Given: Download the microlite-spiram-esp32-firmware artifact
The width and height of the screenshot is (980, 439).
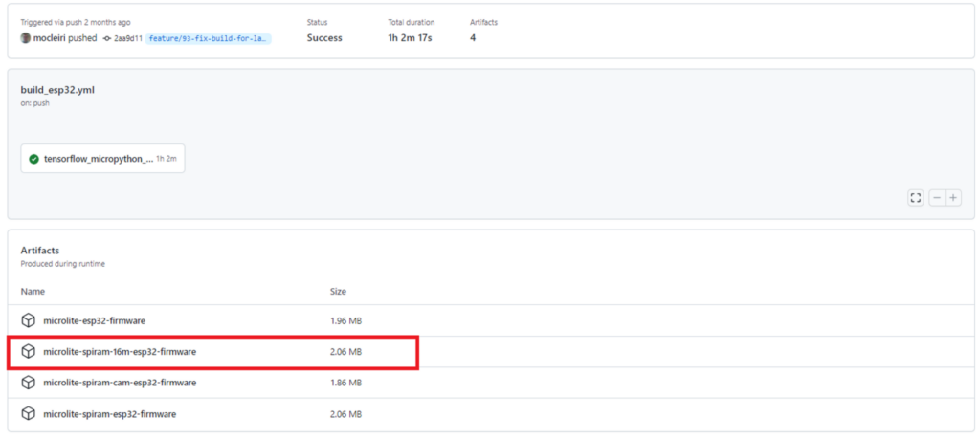Looking at the screenshot, I should pos(109,413).
